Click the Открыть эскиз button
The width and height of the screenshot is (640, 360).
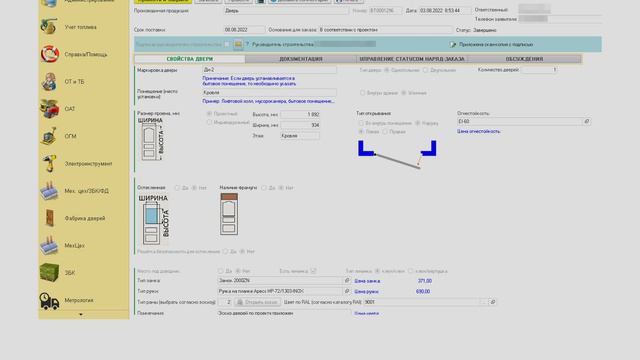257,302
